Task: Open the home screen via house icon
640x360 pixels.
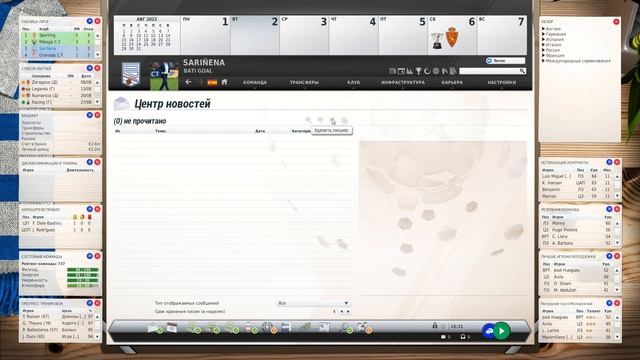Action: coord(224,82)
